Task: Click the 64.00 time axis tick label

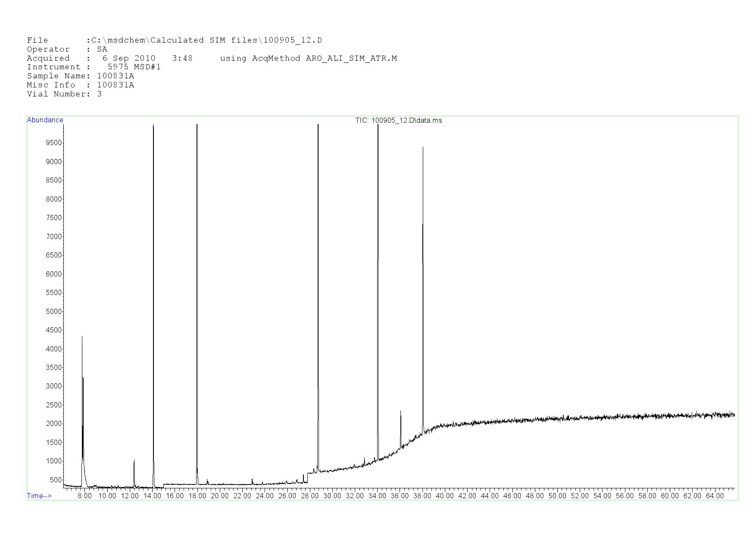Action: pos(715,496)
